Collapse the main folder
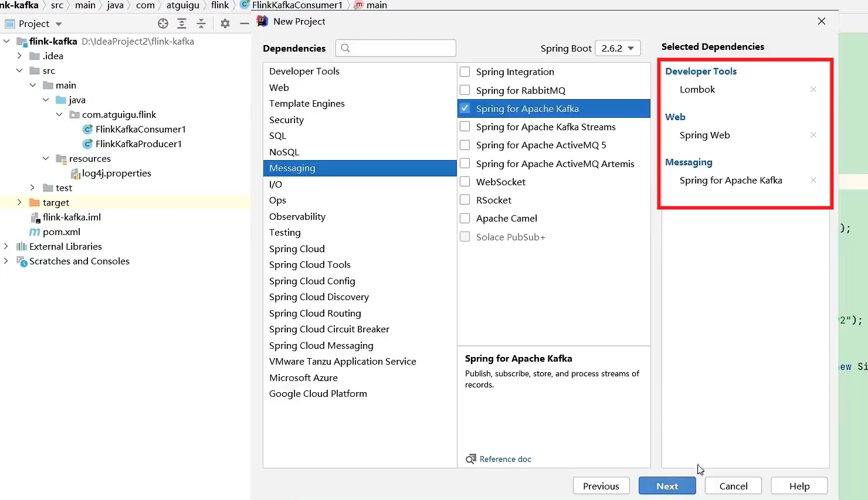Screen dimensions: 868x500 33,85
